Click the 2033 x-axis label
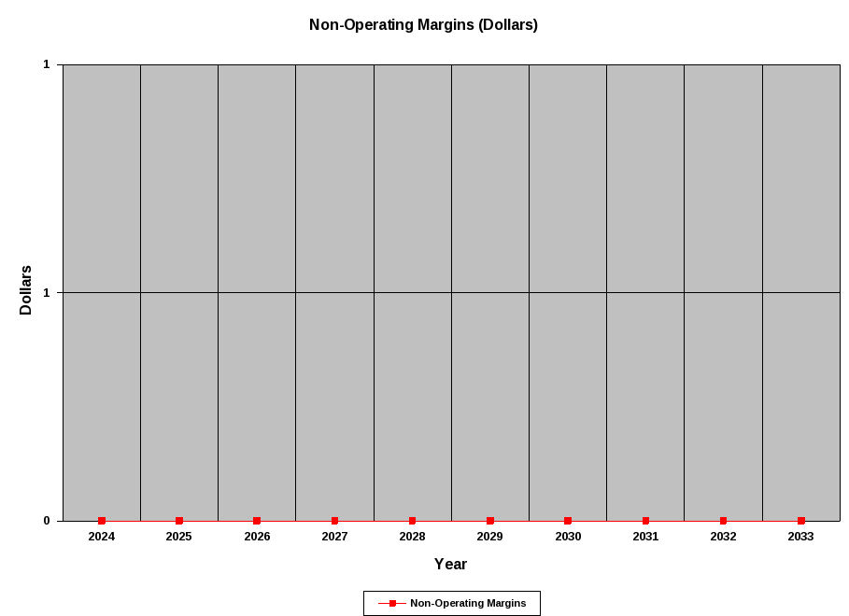The height and width of the screenshot is (616, 849). (800, 537)
